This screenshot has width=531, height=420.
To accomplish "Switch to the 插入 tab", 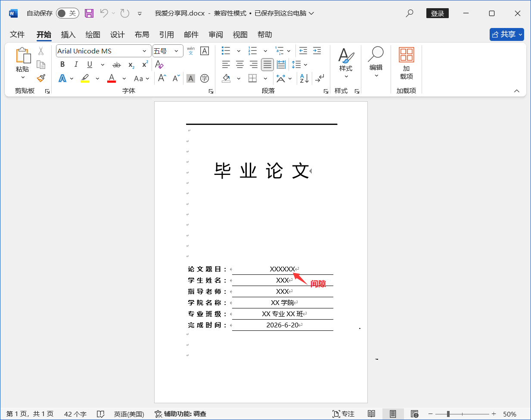I will (68, 34).
